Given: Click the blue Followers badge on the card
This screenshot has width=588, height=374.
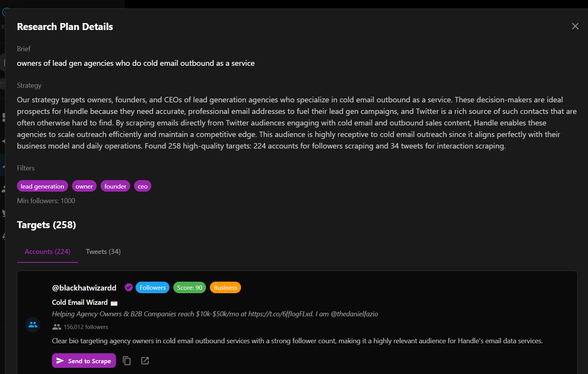Looking at the screenshot, I should coord(152,287).
